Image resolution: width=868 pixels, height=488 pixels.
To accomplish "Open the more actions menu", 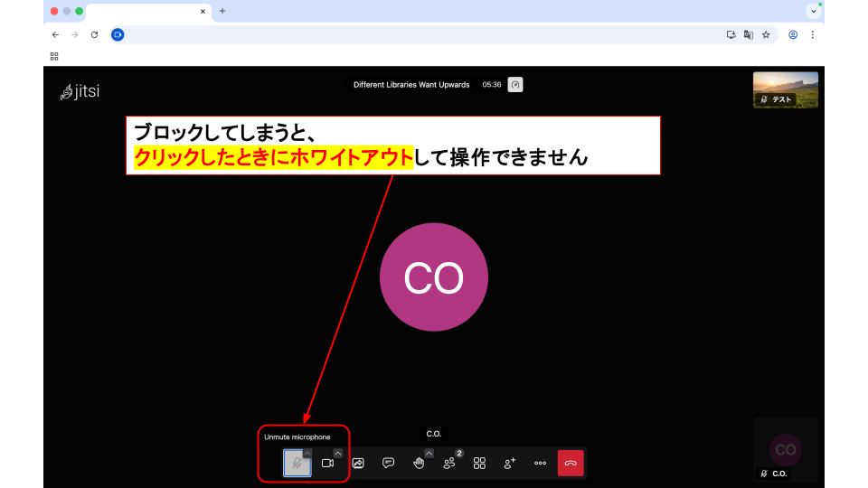I will point(540,463).
